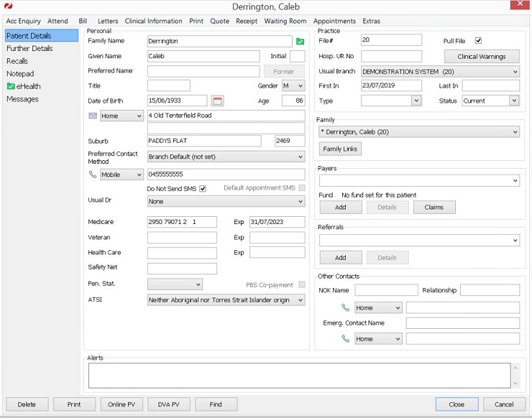Select Notepad in the sidebar

[x=20, y=73]
